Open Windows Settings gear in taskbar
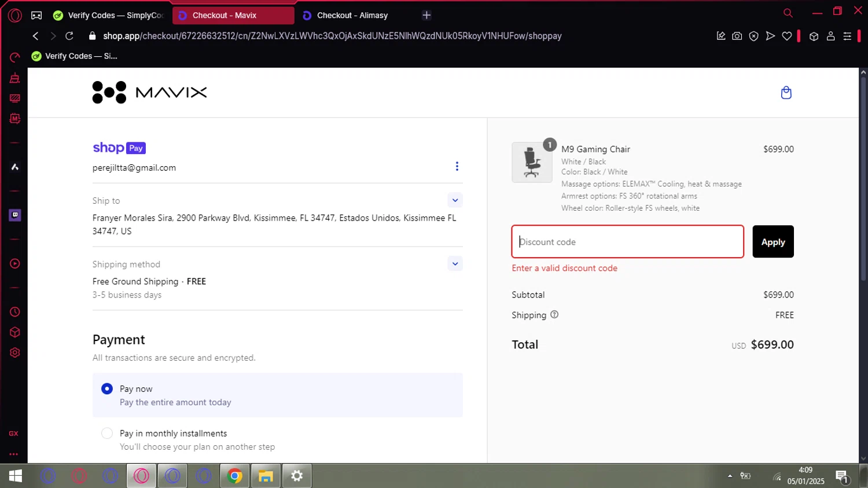 [297, 476]
